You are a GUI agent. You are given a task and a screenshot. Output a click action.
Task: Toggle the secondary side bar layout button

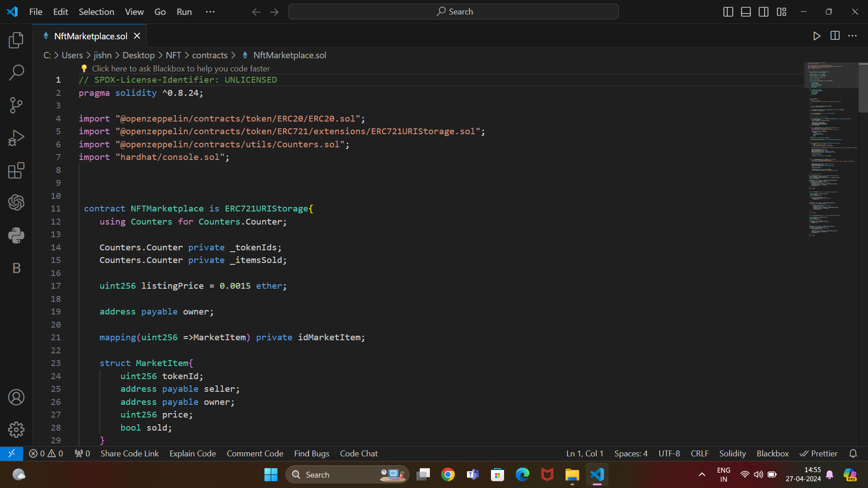(x=764, y=12)
